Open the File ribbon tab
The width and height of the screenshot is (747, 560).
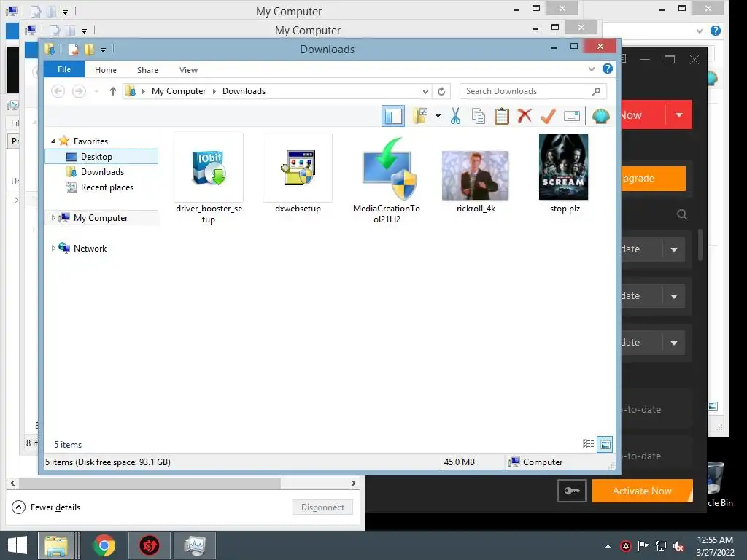click(64, 69)
